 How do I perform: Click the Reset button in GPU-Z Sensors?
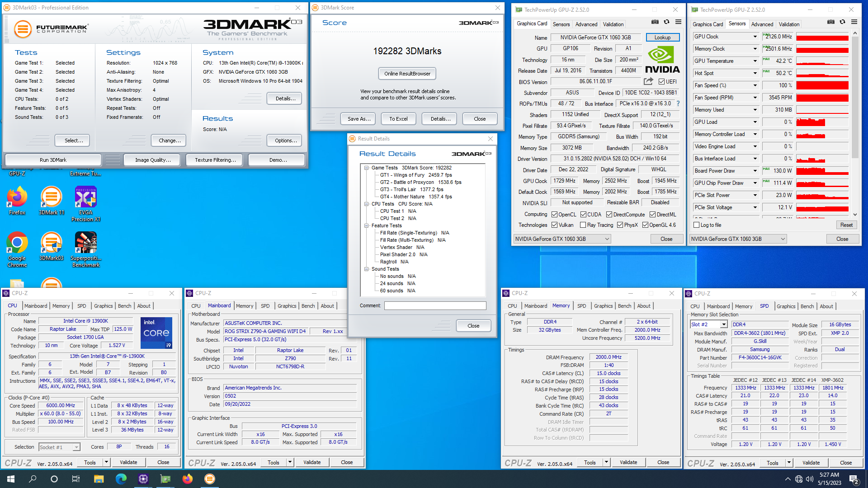[846, 225]
